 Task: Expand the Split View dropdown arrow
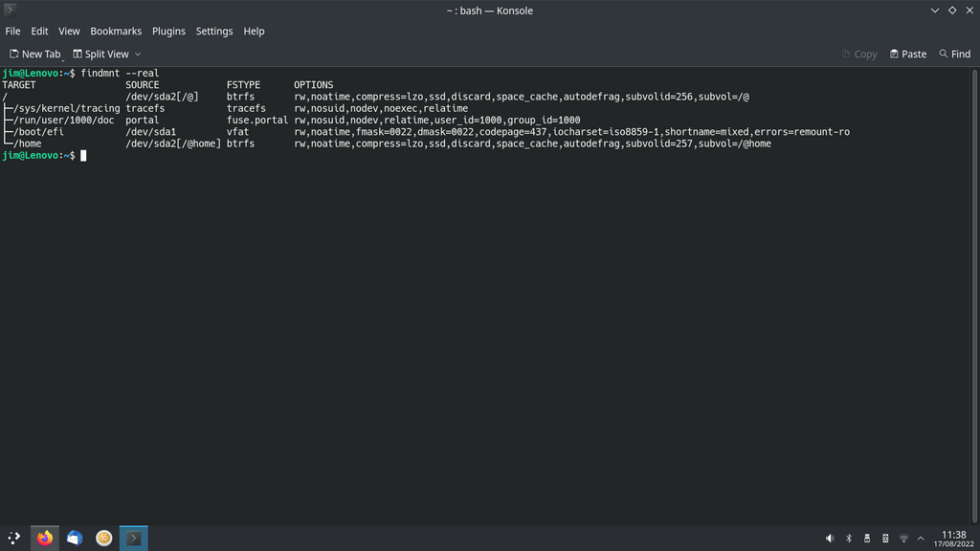(138, 55)
